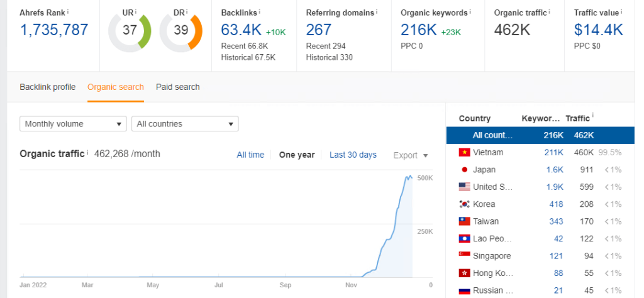Click the 462,268 /month value

coord(127,154)
